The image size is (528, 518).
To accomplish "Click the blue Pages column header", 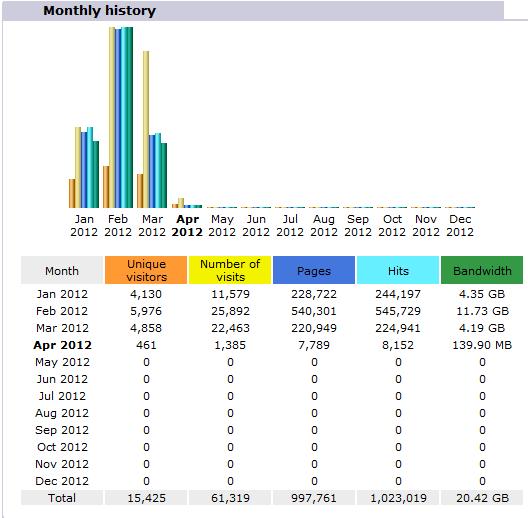I will [x=314, y=270].
